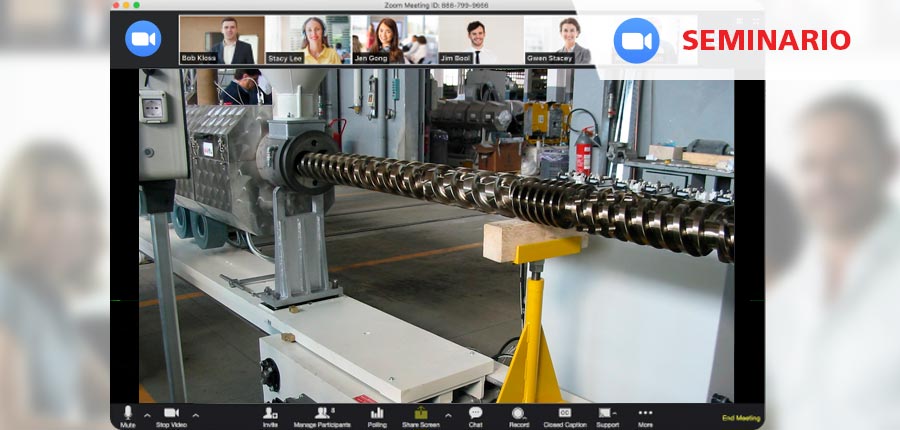Mute the microphone
Screen dimensions: 900x430
(x=128, y=414)
